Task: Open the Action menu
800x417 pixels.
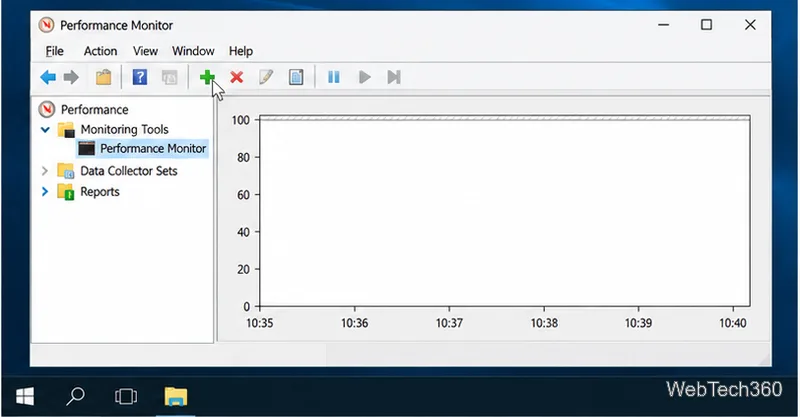Action: pos(101,51)
